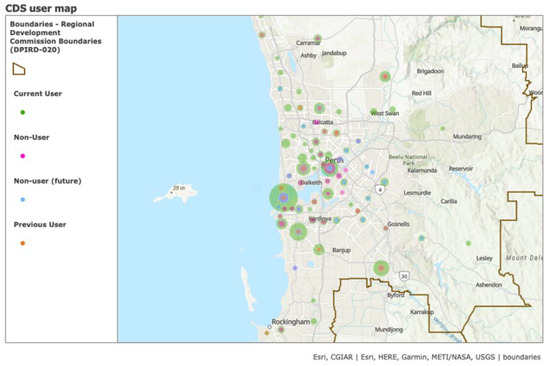The image size is (550, 366).
Task: Click the Reservoir place label
Action: coord(461,169)
